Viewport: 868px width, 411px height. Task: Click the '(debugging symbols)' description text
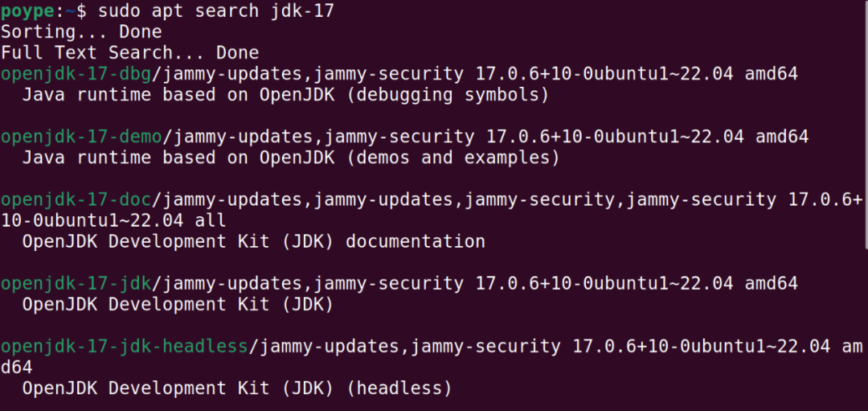tap(447, 95)
